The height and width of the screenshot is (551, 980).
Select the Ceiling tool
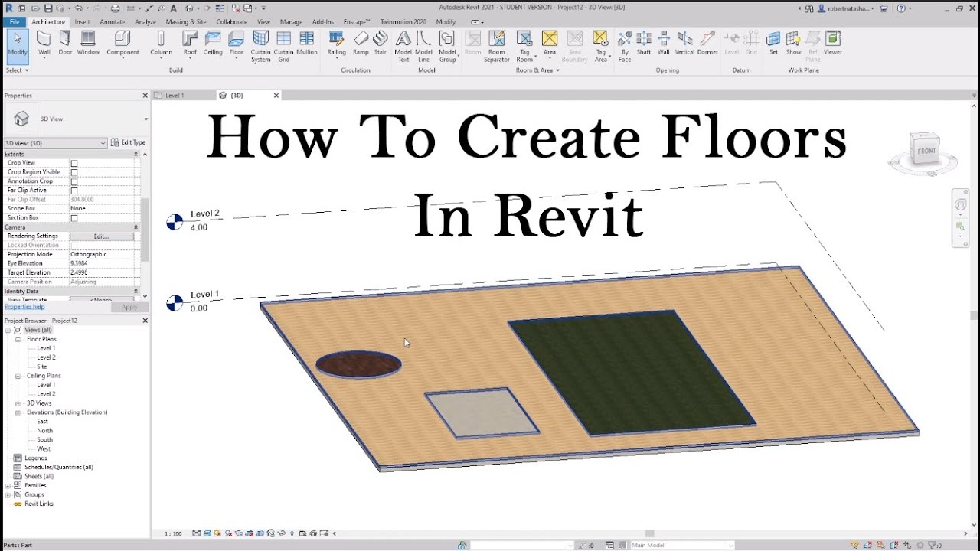pos(213,44)
